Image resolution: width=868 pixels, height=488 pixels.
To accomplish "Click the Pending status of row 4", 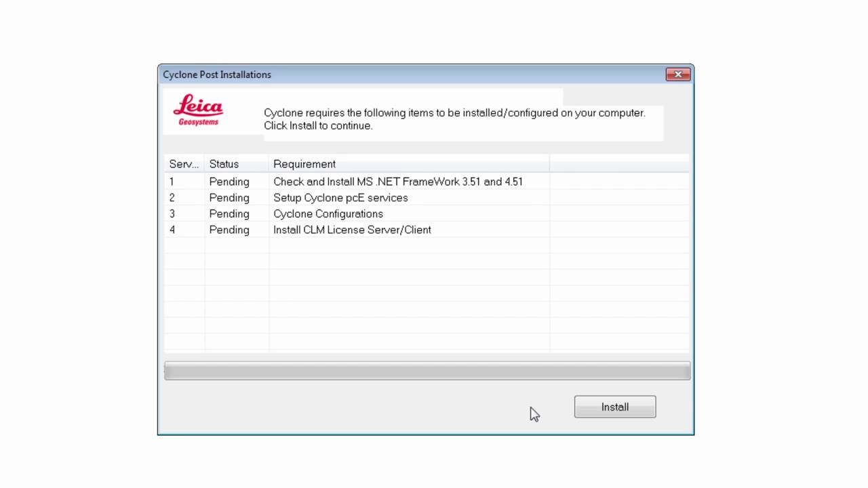I will point(229,230).
